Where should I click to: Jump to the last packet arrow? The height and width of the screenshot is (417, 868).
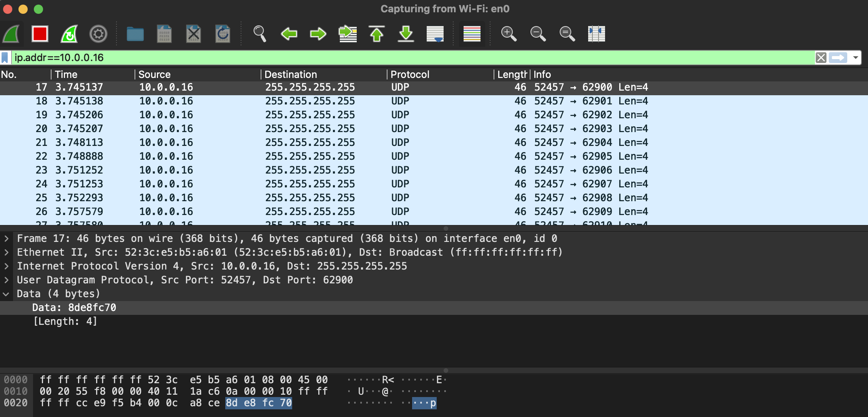(406, 34)
